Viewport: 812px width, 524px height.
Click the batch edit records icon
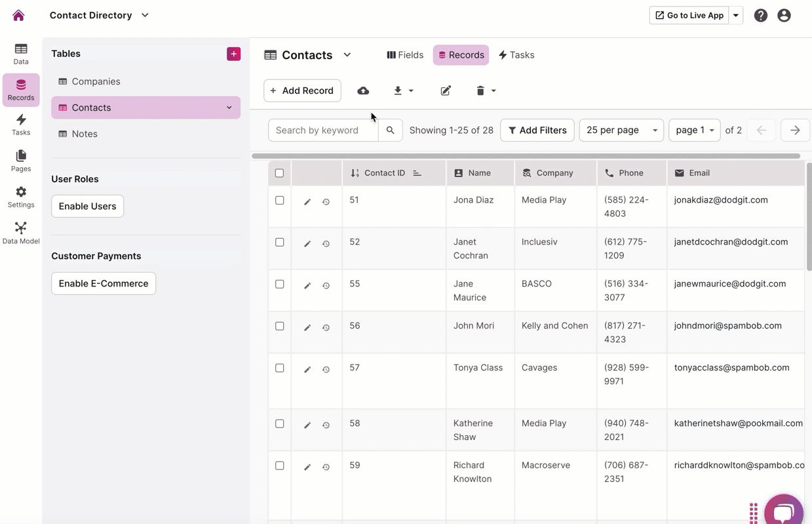coord(446,91)
